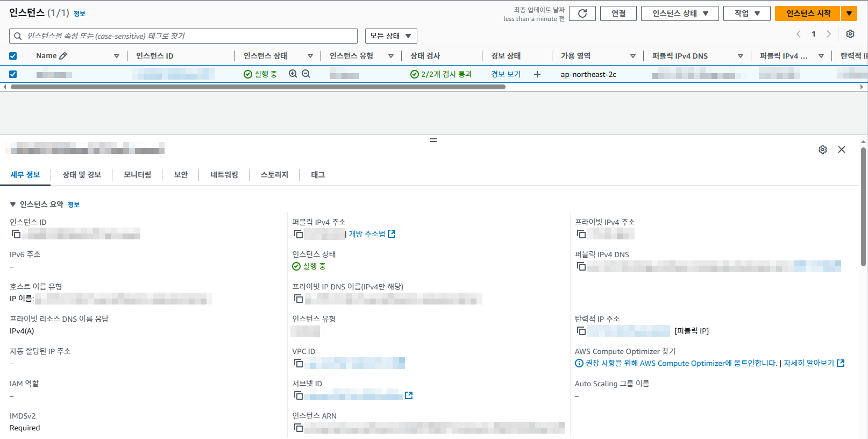Copy the elastic IP address
Image resolution: width=868 pixels, height=439 pixels.
pyautogui.click(x=581, y=331)
